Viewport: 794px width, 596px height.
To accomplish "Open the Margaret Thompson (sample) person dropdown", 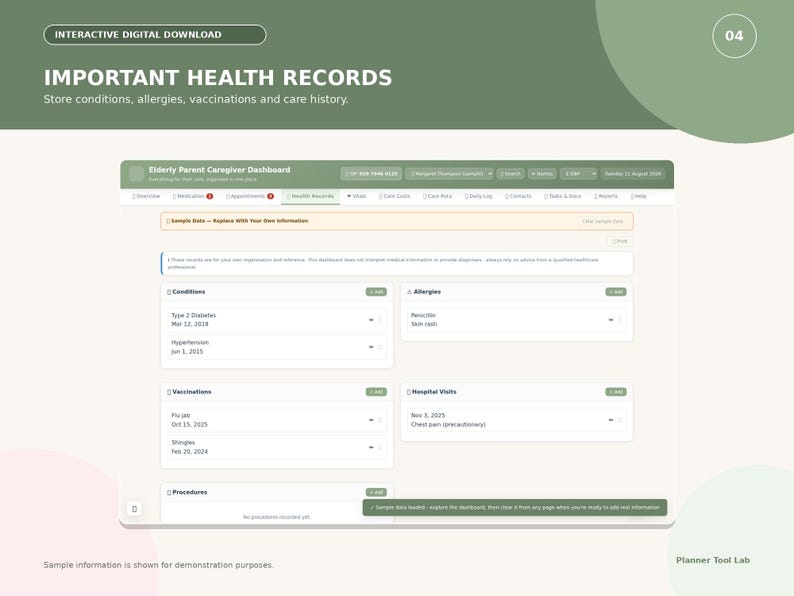I will [x=449, y=174].
